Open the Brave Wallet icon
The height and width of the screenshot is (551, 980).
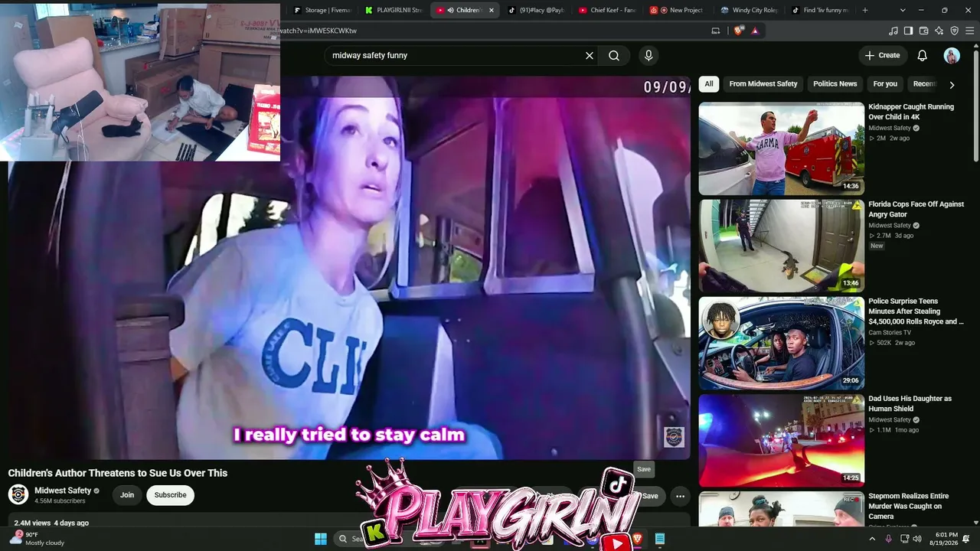(x=924, y=31)
